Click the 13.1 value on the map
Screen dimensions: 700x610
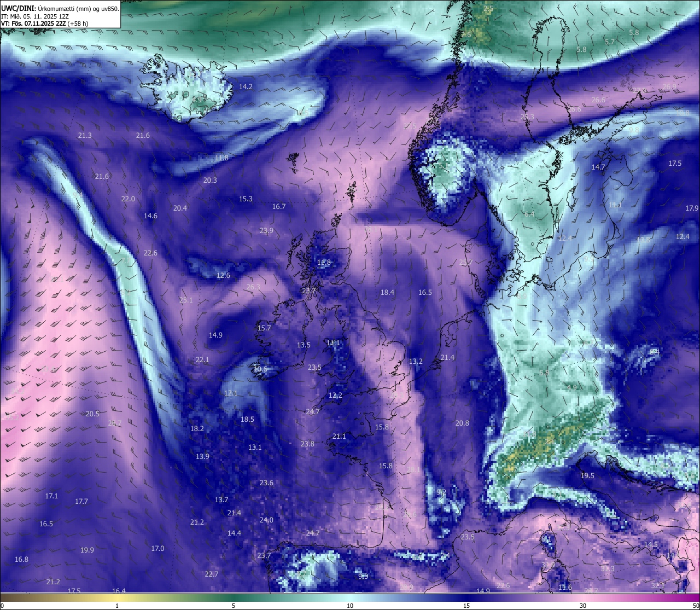(x=255, y=447)
